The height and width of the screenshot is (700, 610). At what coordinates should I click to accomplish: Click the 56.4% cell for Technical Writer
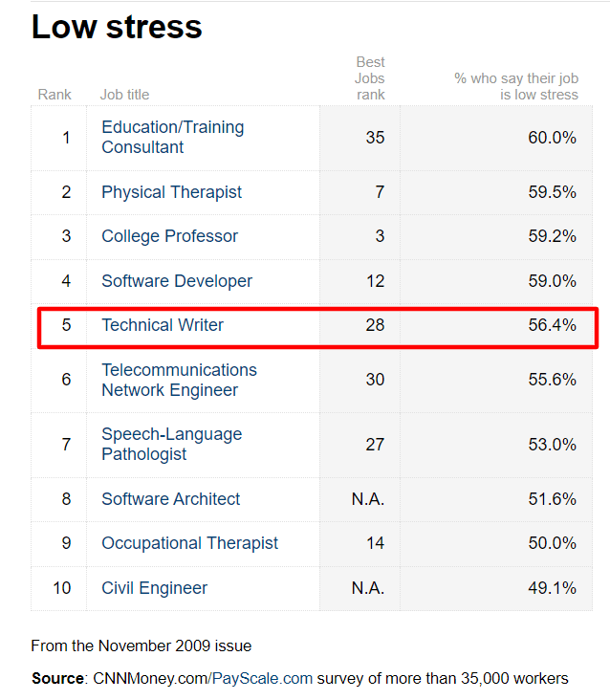coord(552,325)
